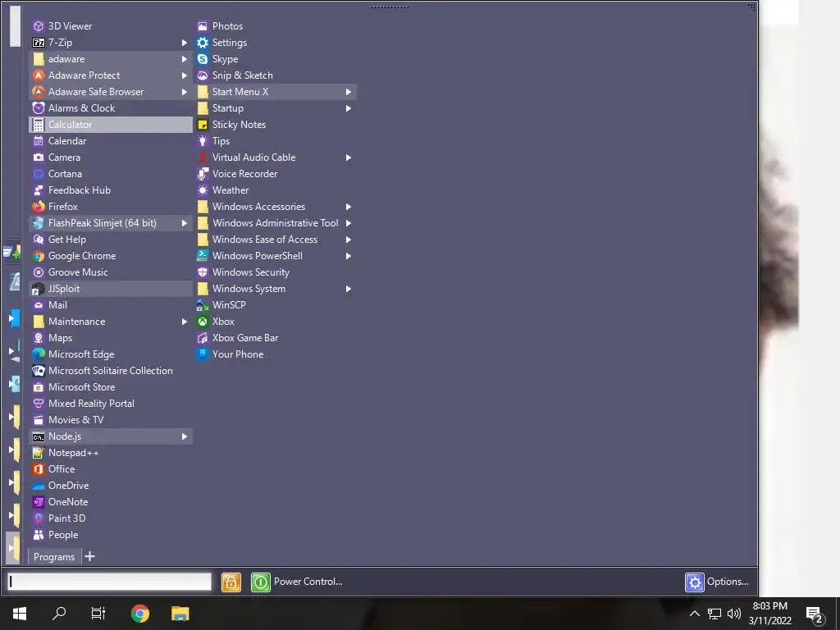Open Notepad++ from its icon
Viewport: 840px width, 630px height.
[x=38, y=453]
